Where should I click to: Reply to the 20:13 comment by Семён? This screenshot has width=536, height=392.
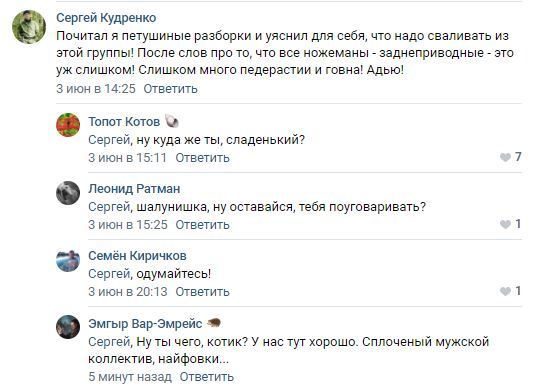click(202, 292)
